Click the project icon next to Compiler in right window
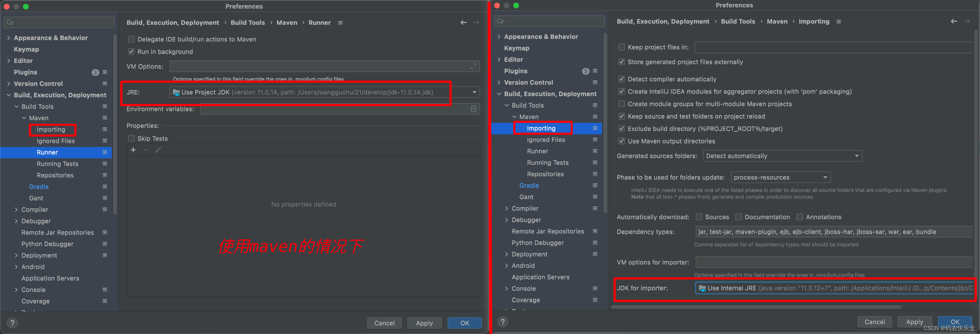The height and width of the screenshot is (334, 980). coord(595,208)
